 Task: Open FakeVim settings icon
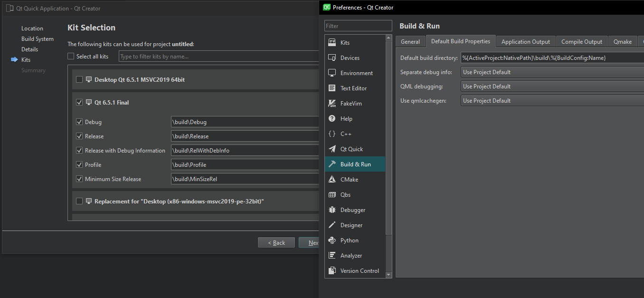(332, 103)
